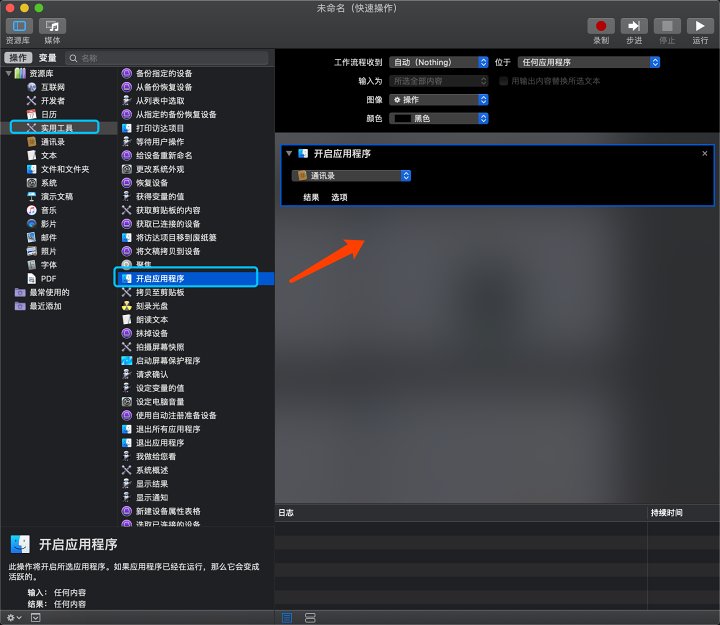
Task: Open 工作流程收到 dropdown 自动 (Nothing)
Action: coord(439,62)
